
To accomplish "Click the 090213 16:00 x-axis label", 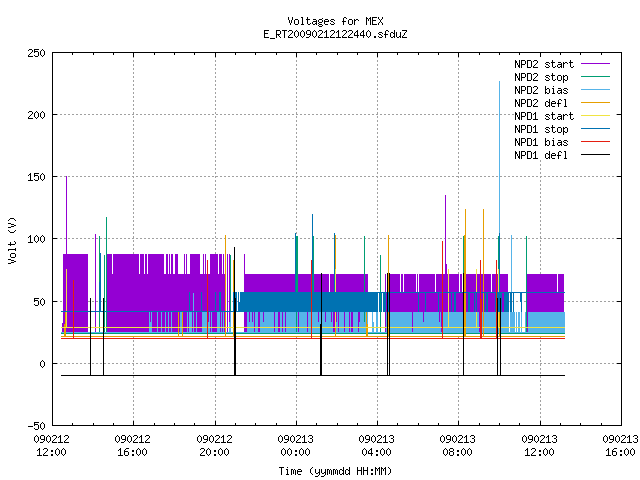I will pos(620,446).
